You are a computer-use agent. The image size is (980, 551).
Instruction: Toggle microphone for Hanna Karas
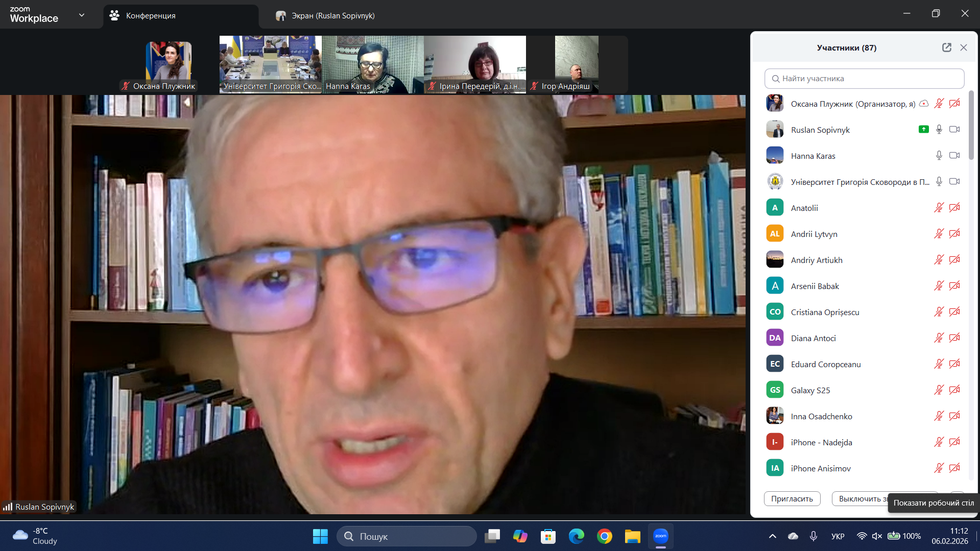pyautogui.click(x=939, y=156)
